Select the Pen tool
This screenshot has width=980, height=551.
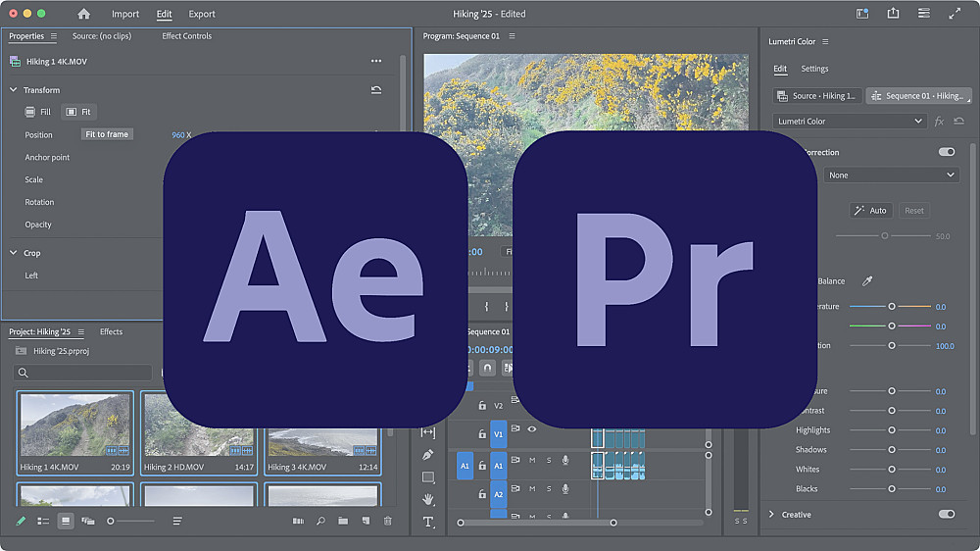tap(428, 455)
